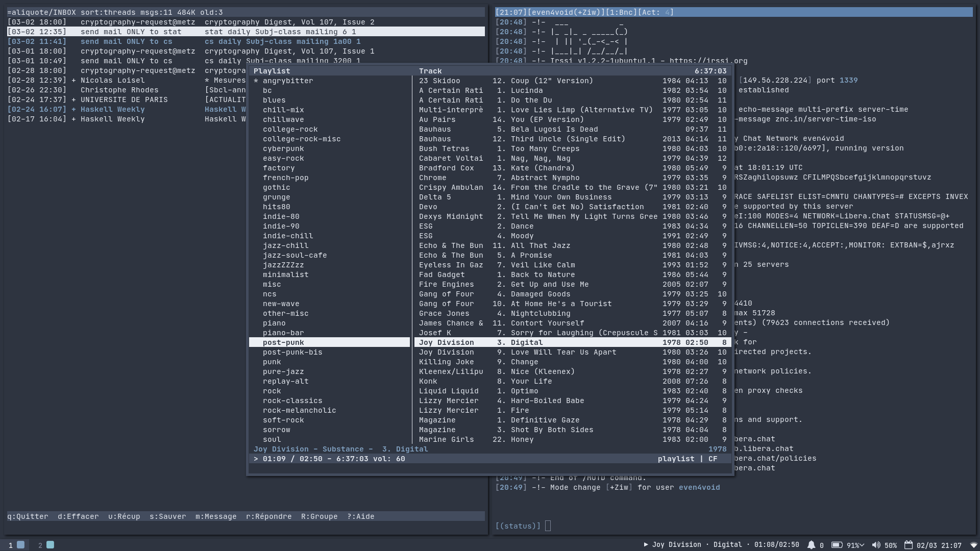Click q:Quitter in the mail help bar

pos(28,517)
